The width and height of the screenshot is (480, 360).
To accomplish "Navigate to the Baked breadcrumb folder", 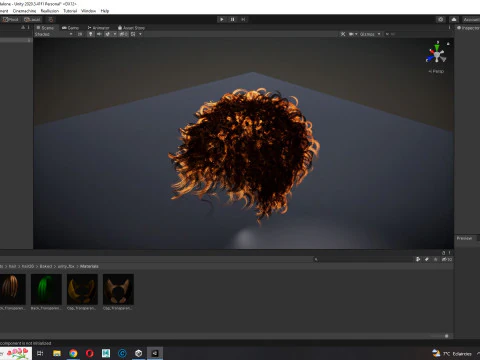I will point(46,266).
